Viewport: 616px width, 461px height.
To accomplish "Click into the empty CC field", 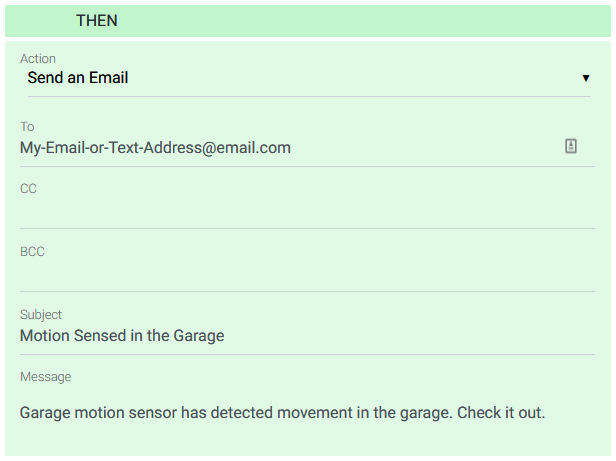I will click(x=300, y=211).
